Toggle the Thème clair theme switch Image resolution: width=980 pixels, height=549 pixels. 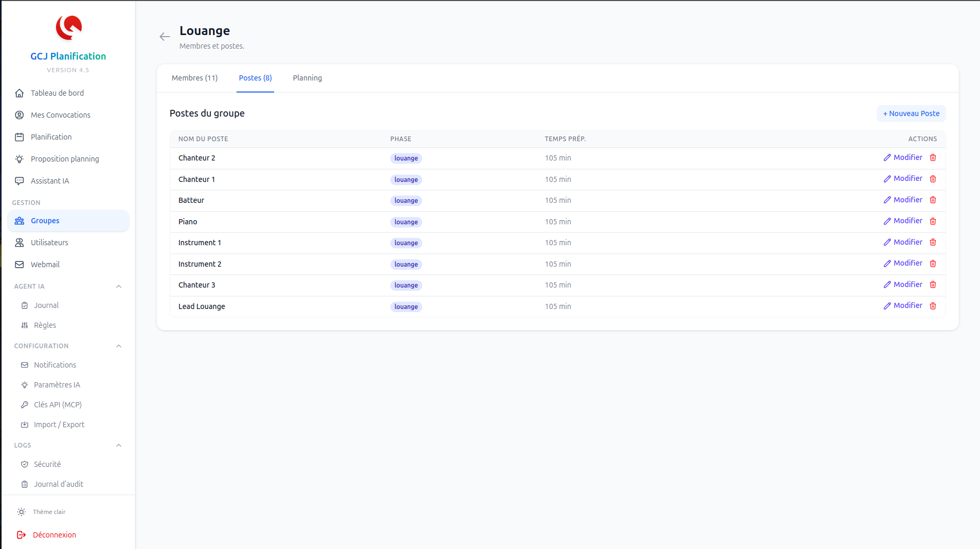point(42,512)
